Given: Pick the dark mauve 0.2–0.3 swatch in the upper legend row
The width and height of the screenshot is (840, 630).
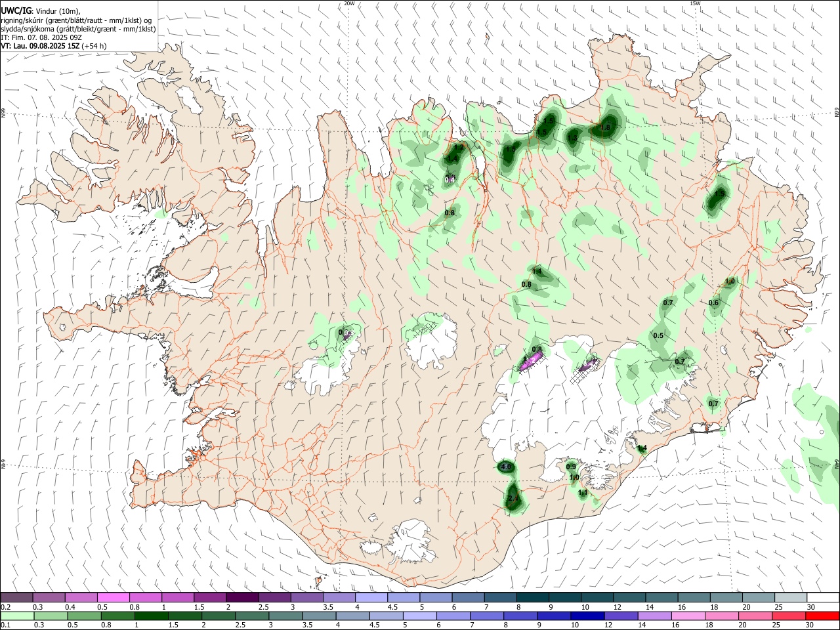Looking at the screenshot, I should (16, 598).
